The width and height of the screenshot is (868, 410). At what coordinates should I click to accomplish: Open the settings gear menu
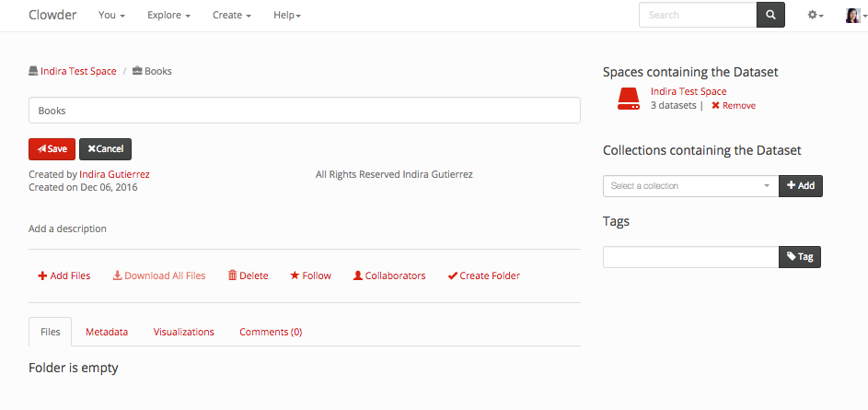coord(815,16)
